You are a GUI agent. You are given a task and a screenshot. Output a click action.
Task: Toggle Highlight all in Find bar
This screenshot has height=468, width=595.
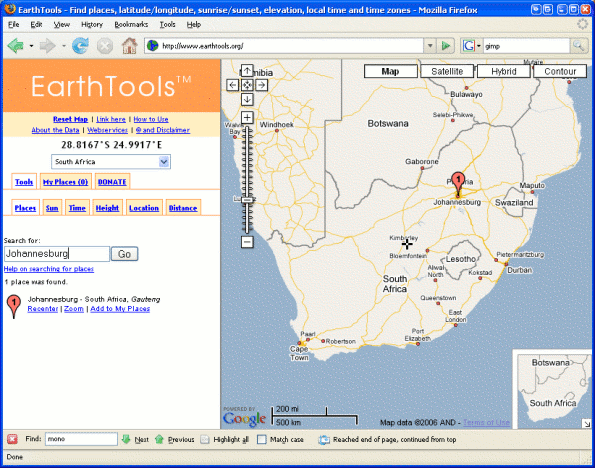pyautogui.click(x=225, y=439)
